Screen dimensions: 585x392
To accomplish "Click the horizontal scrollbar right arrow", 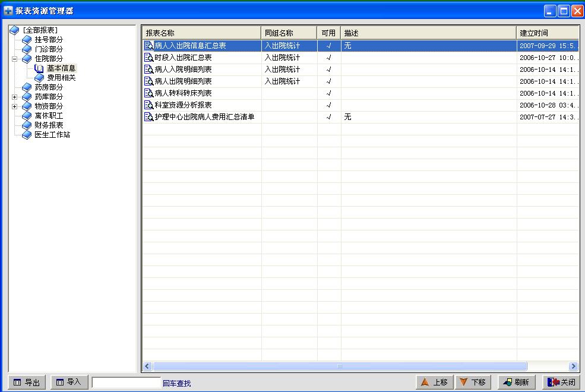I will tap(573, 366).
